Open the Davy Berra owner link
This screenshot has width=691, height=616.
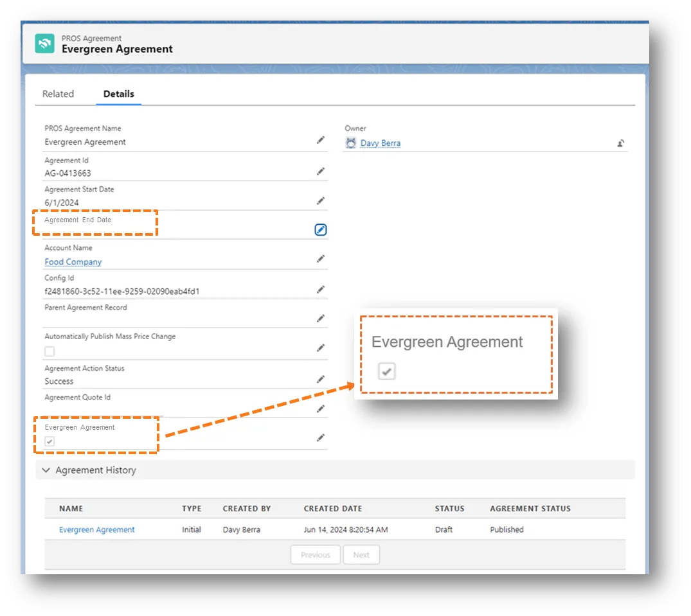tap(380, 143)
